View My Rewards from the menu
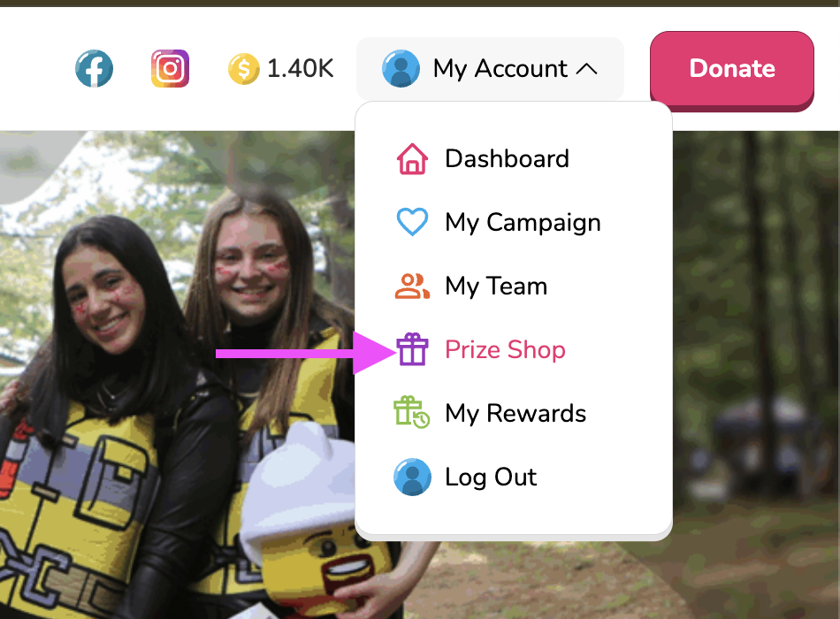 tap(515, 413)
